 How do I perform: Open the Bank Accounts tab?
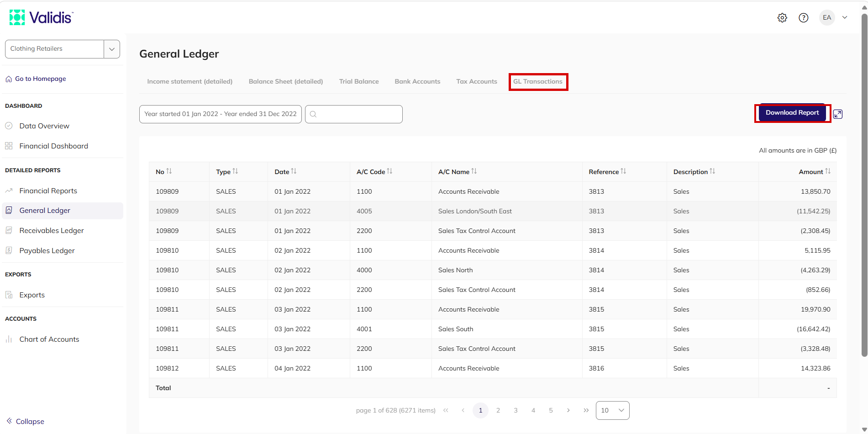point(418,82)
